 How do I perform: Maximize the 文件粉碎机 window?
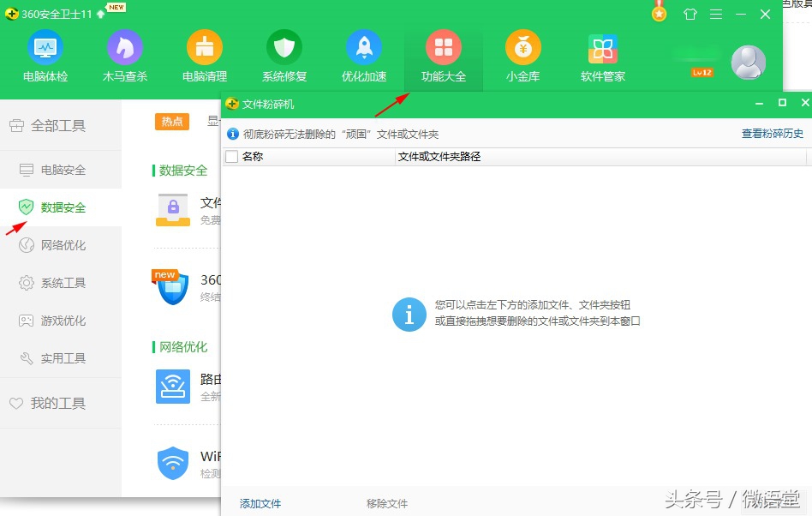click(783, 103)
